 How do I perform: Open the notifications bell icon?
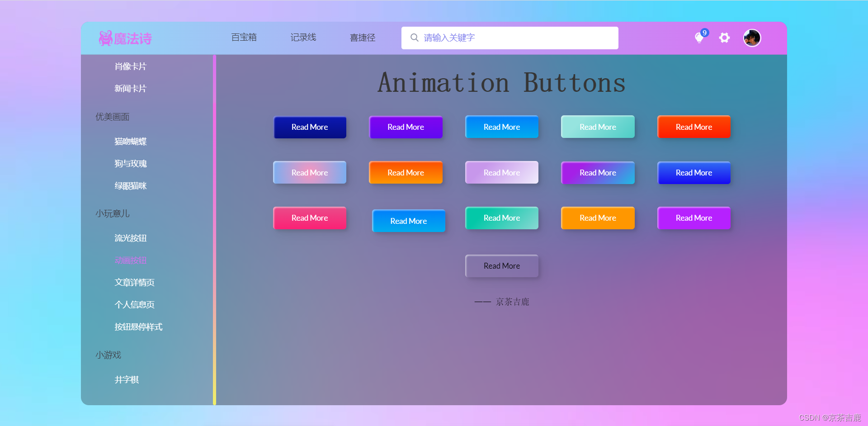698,38
